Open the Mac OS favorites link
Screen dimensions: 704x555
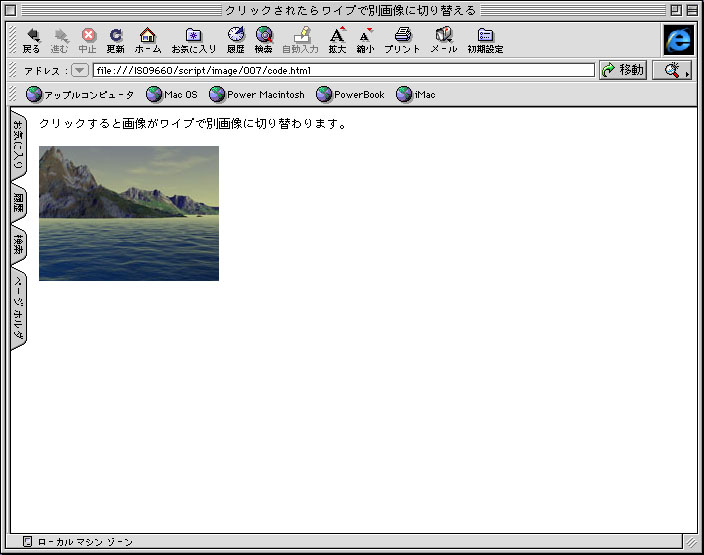(172, 94)
